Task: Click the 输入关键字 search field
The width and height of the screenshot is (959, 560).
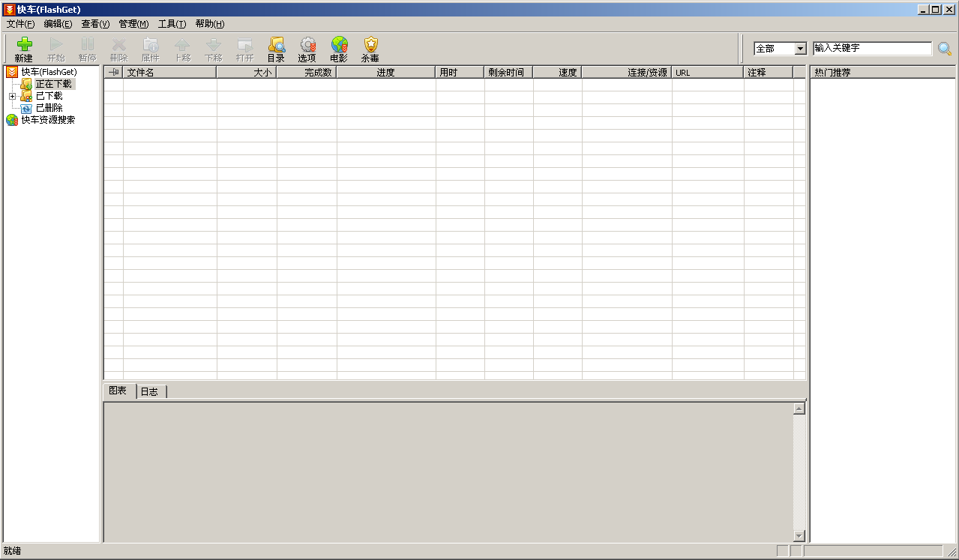Action: click(x=872, y=49)
